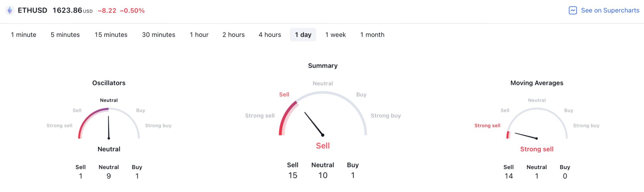Viewport: 644px width, 192px height.
Task: Click the active 1 day tab
Action: [x=303, y=35]
